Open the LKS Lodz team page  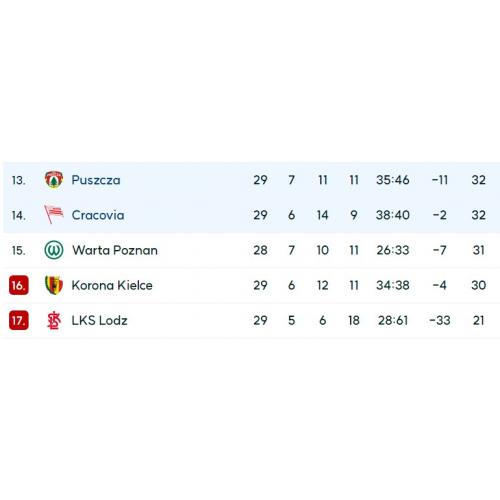pos(99,320)
